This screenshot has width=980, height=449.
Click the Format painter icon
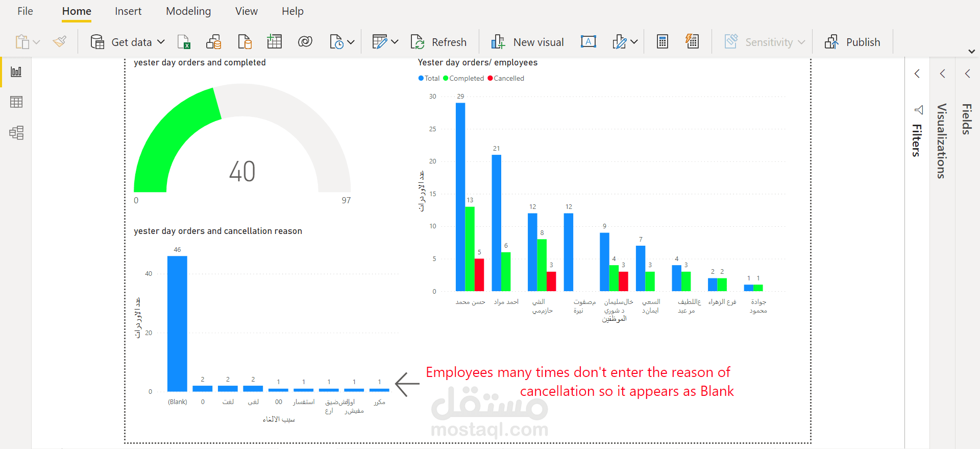click(x=60, y=41)
